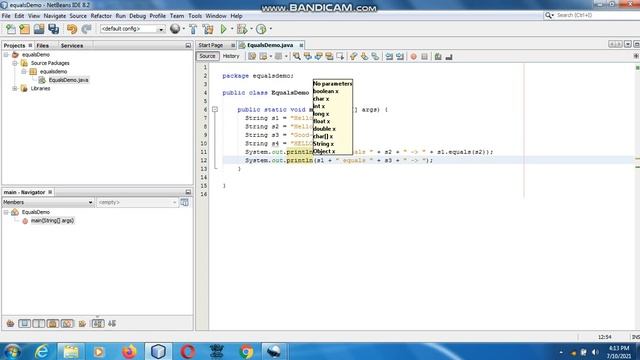Click the History view button
640x360 pixels.
pos(231,56)
